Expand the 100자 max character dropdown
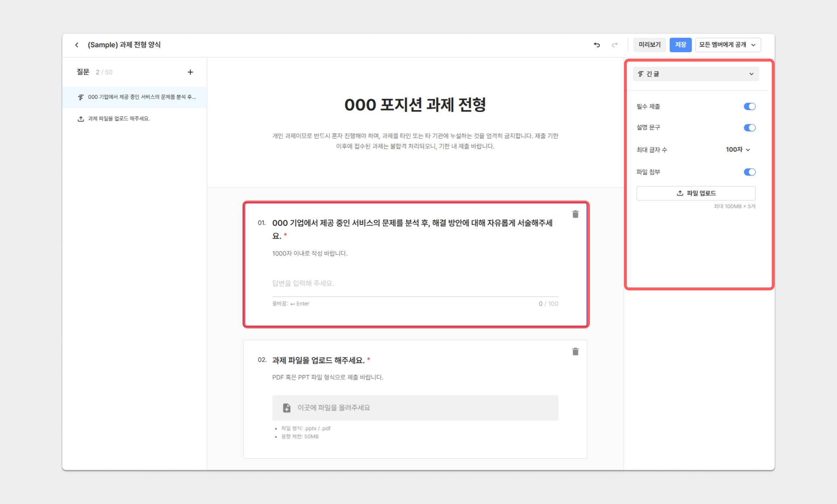Screen dimensions: 837x504 738,150
